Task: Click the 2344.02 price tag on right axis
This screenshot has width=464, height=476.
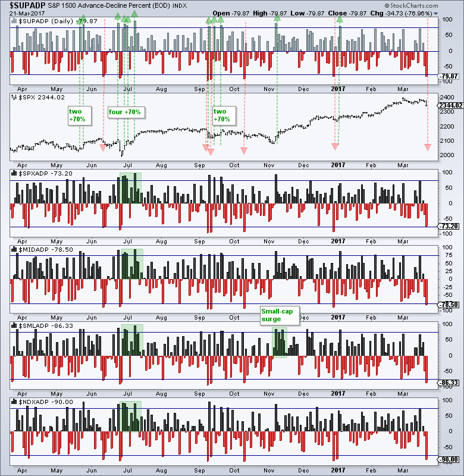Action: pos(450,106)
